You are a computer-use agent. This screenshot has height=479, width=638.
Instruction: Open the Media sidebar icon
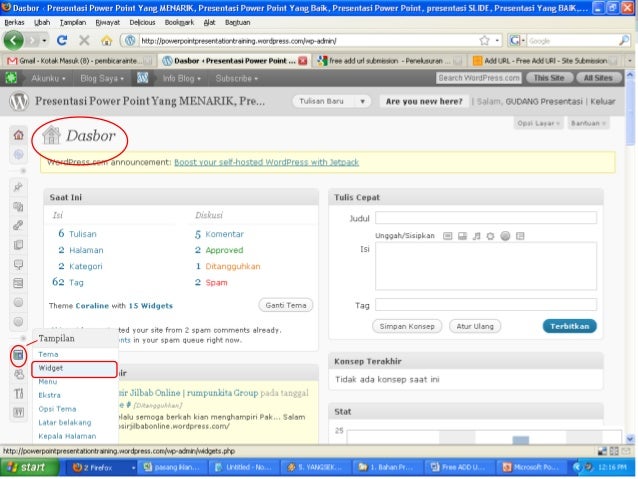pos(18,206)
